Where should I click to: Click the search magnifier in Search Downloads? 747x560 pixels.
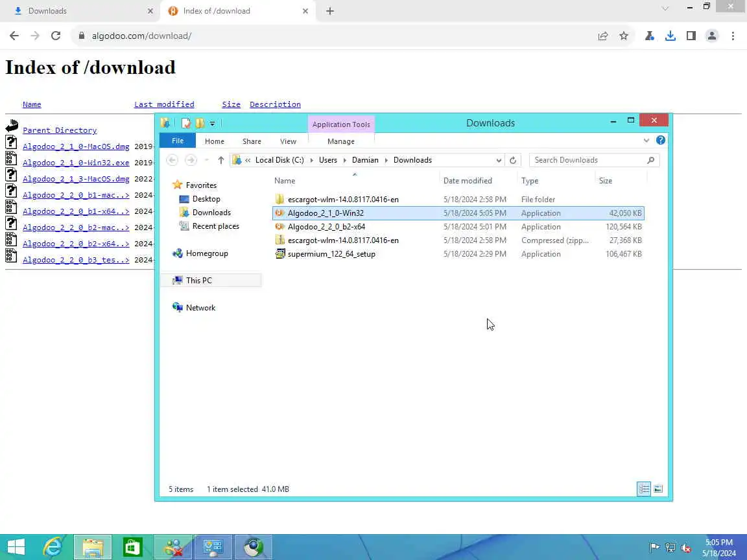(x=651, y=160)
